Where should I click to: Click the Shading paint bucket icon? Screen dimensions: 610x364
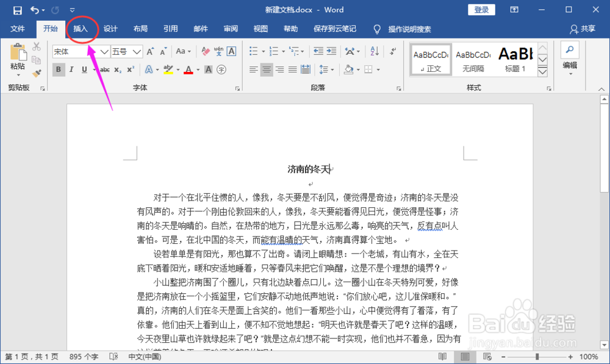tap(348, 70)
